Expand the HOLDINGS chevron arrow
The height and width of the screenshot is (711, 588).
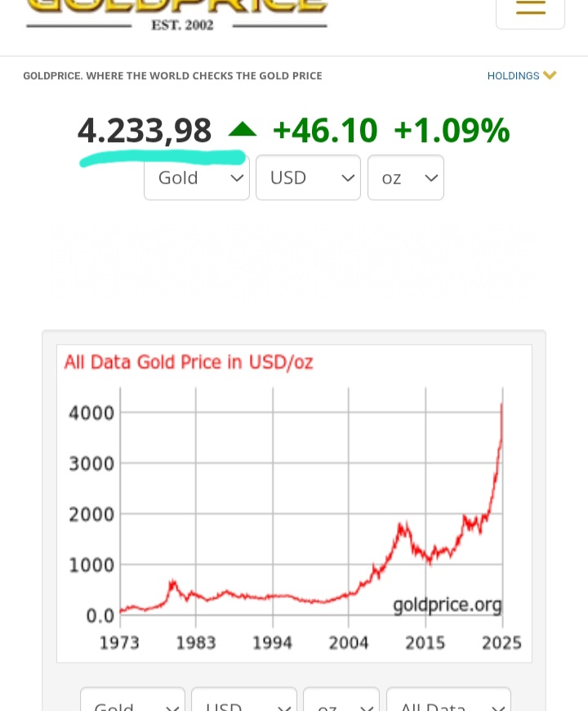coord(550,75)
